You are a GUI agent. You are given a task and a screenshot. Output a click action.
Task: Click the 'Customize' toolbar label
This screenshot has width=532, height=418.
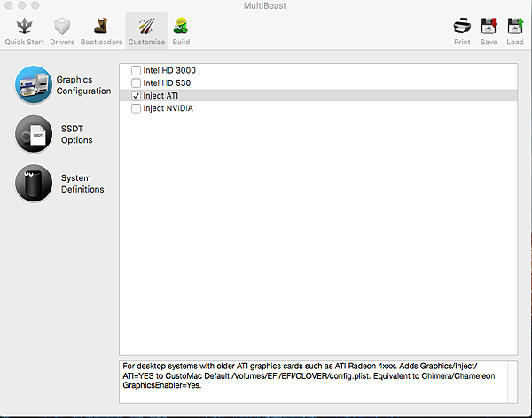(146, 42)
